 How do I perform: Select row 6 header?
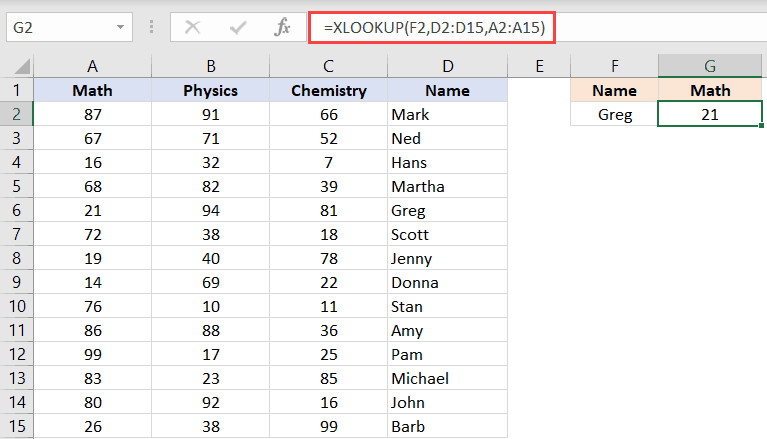pos(17,210)
